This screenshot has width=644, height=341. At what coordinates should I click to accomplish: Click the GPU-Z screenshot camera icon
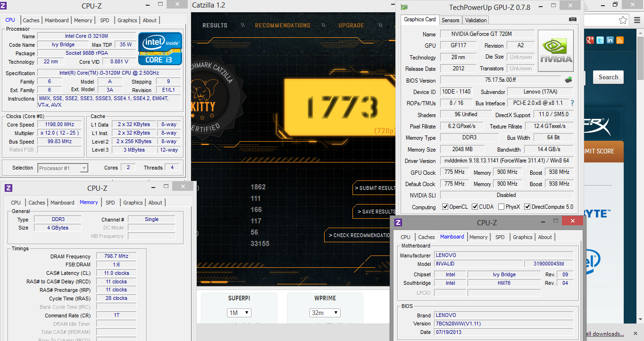tap(572, 19)
